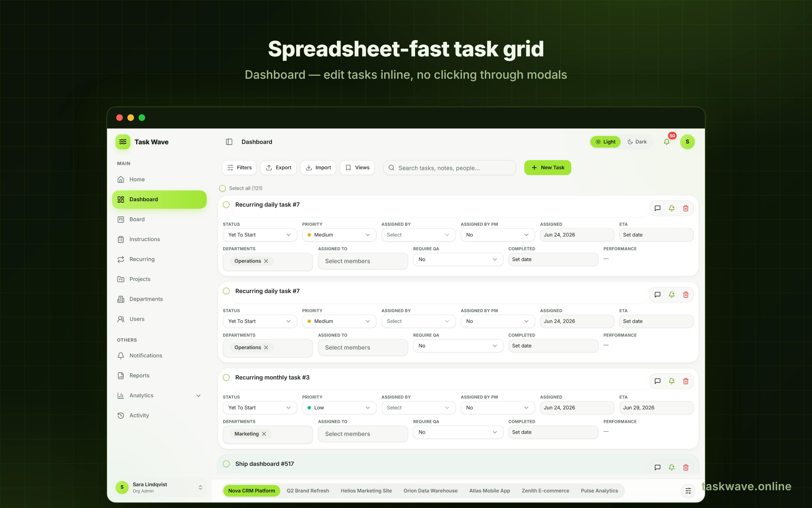Delete the second Recurring daily task #7
The image size is (812, 508).
686,295
